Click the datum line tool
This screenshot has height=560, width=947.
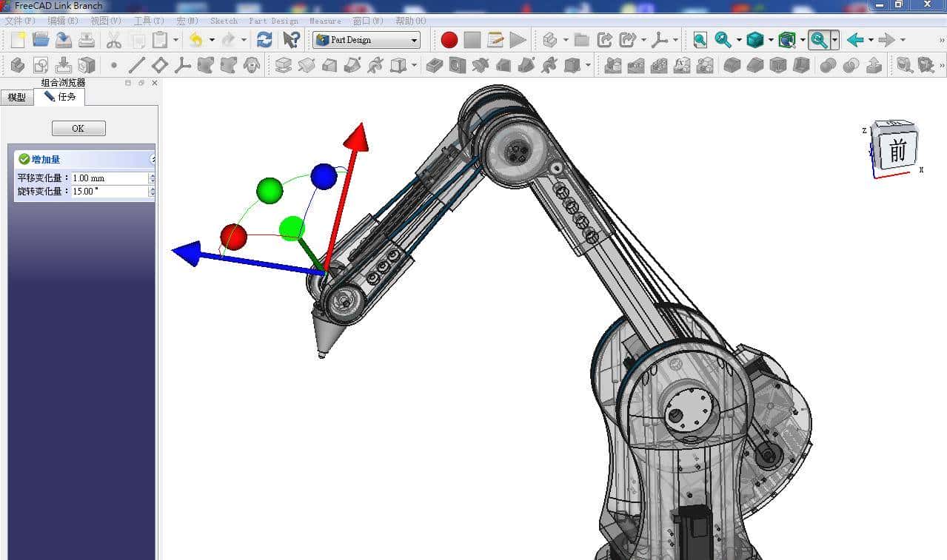pyautogui.click(x=137, y=66)
